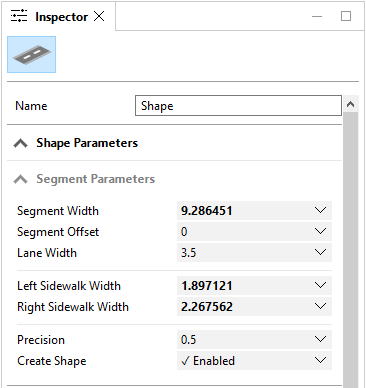
Task: Close the Inspector tab
Action: [99, 16]
